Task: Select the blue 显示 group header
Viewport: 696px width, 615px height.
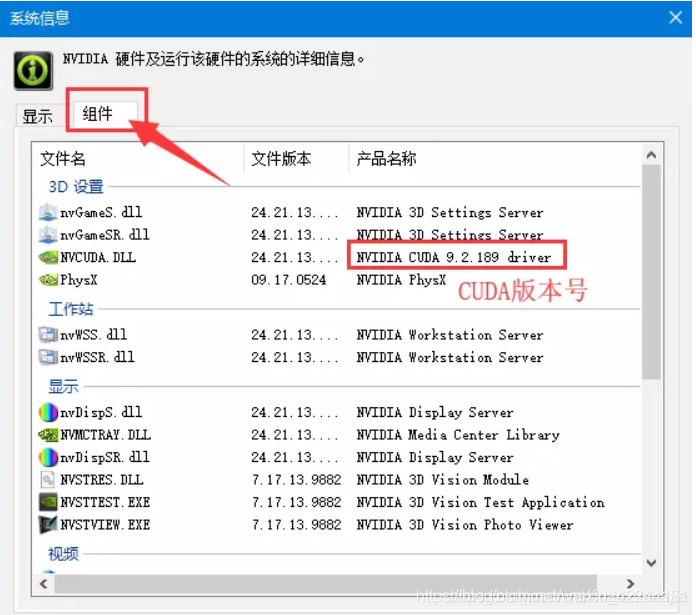Action: (63, 386)
